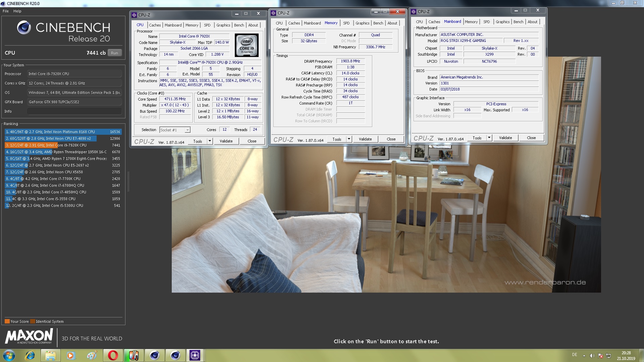Run the CPU benchmark test
The image size is (644, 362).
(x=114, y=53)
